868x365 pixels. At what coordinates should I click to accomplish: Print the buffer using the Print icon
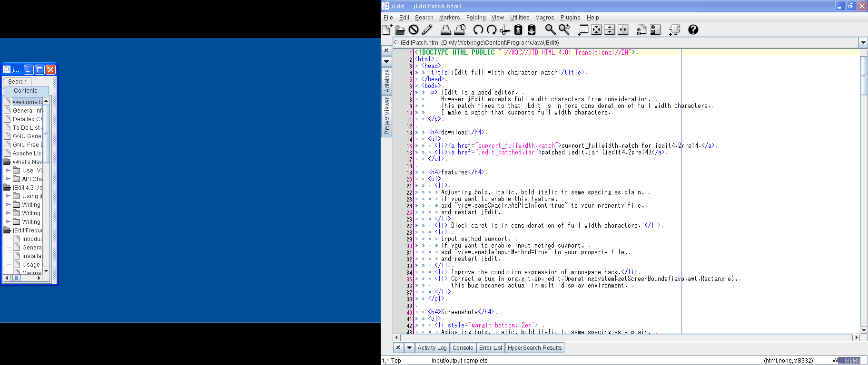446,29
